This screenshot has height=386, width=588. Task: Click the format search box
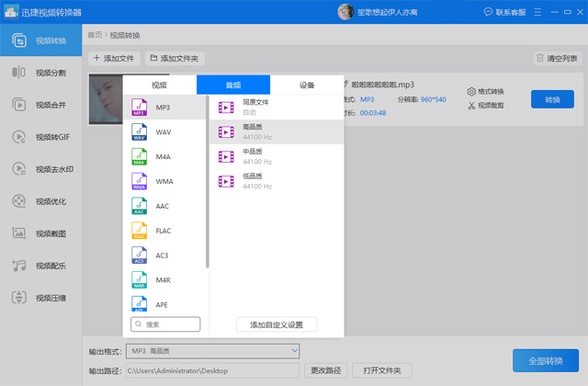(x=165, y=324)
